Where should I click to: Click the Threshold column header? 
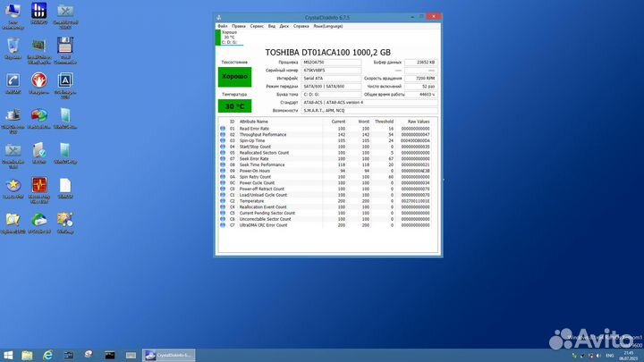384,122
